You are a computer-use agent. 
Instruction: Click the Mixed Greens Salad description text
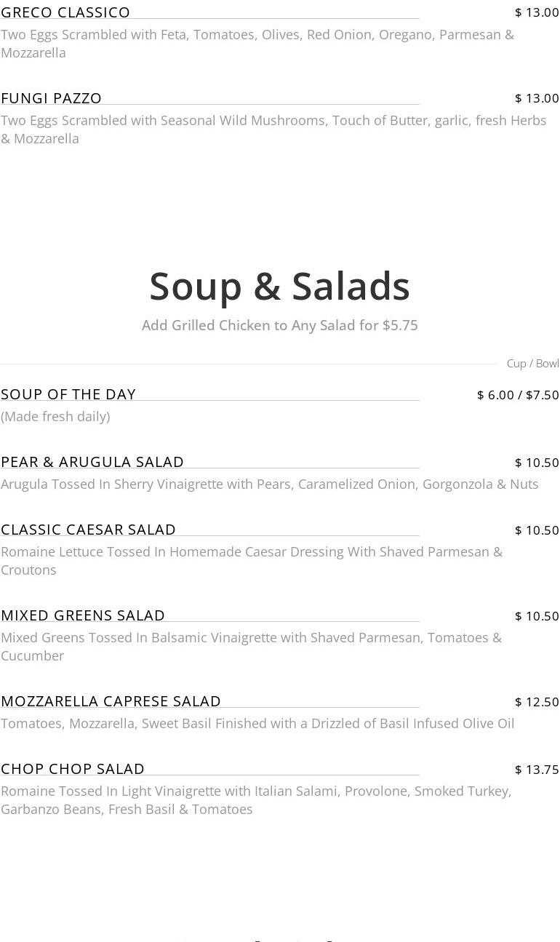[252, 646]
